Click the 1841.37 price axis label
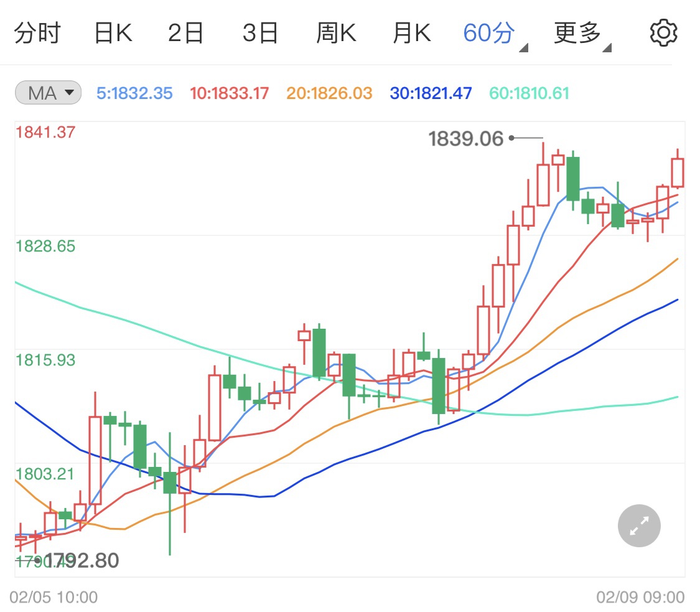700x612 pixels. [45, 132]
